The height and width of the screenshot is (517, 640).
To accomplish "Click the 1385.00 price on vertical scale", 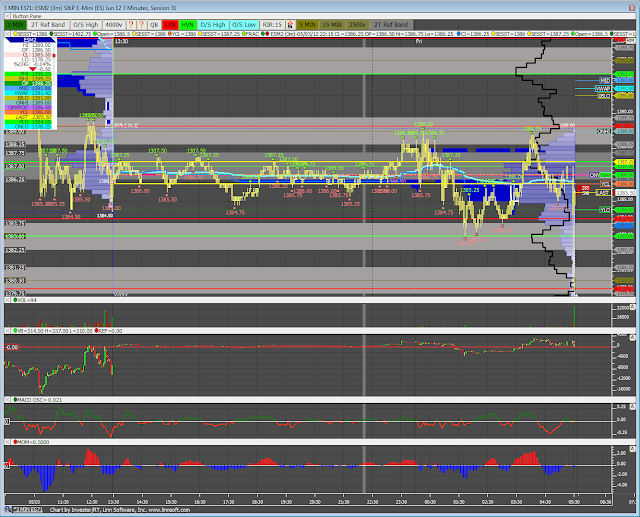I will pyautogui.click(x=624, y=199).
